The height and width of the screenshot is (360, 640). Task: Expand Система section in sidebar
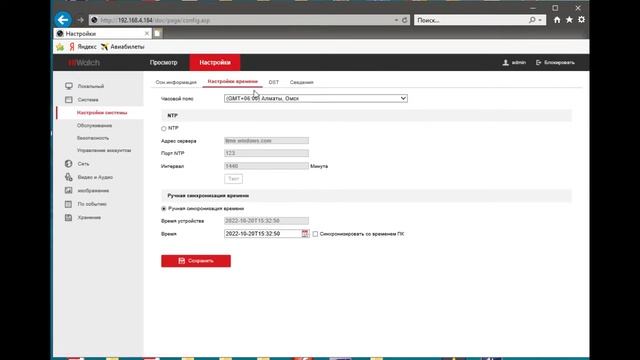(x=88, y=100)
